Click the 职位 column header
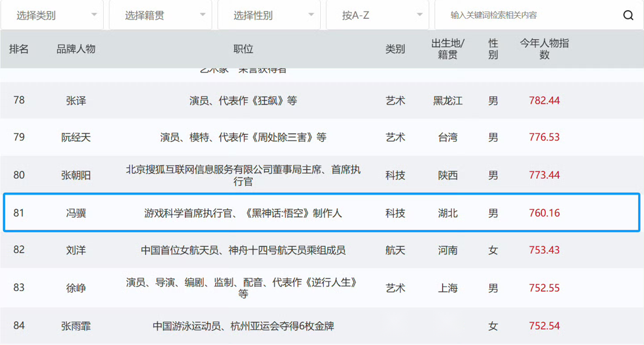644x345 pixels. coord(243,49)
